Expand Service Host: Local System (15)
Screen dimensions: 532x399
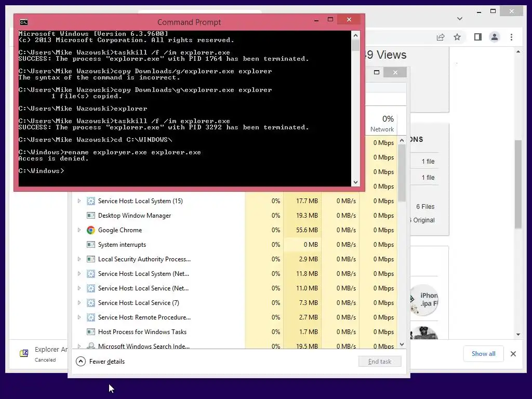click(x=79, y=201)
